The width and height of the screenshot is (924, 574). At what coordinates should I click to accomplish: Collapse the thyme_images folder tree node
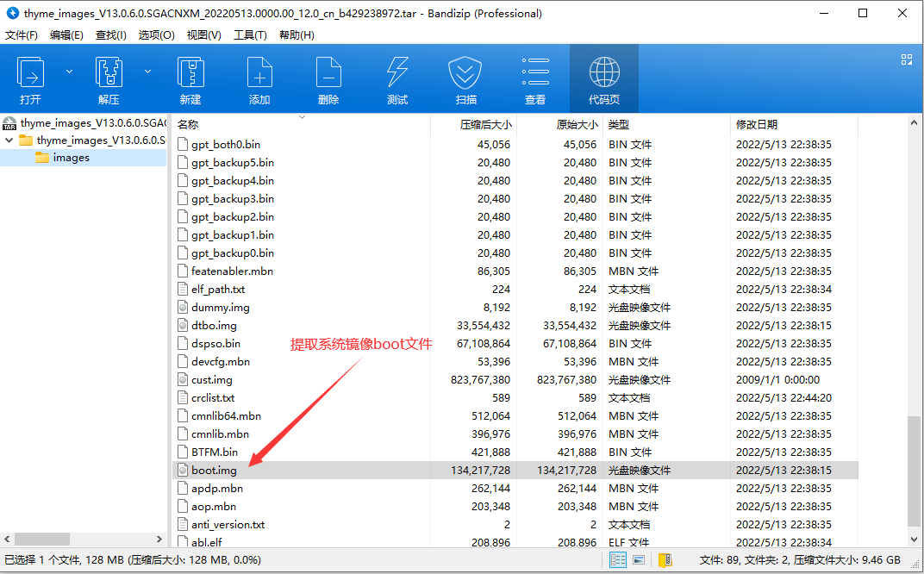point(9,140)
